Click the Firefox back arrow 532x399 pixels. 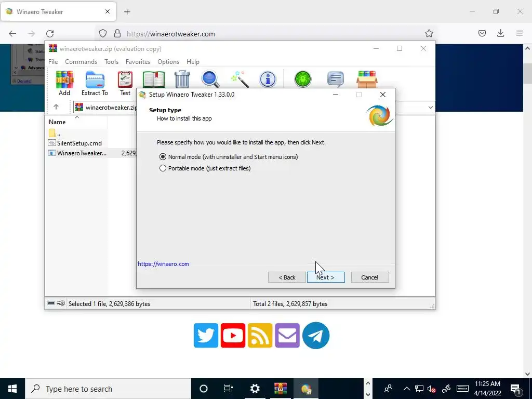click(12, 34)
